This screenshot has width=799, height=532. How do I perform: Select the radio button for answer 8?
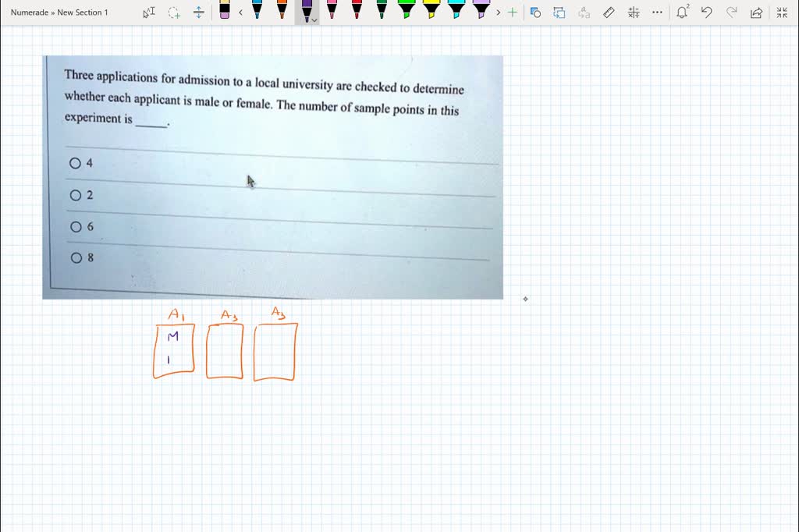click(x=76, y=258)
